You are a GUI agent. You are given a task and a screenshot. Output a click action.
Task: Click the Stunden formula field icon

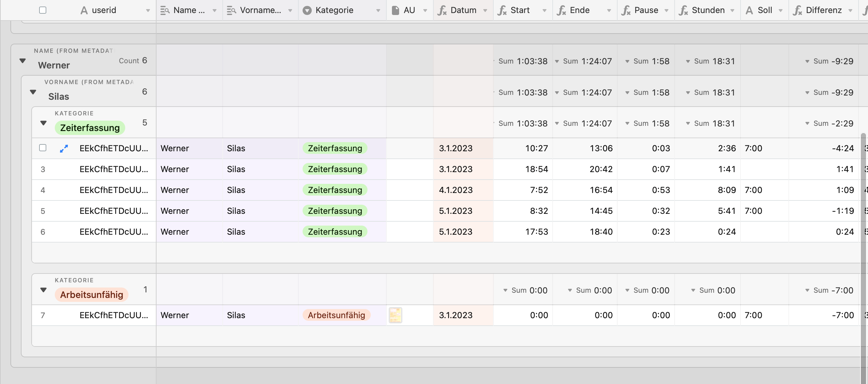click(683, 10)
